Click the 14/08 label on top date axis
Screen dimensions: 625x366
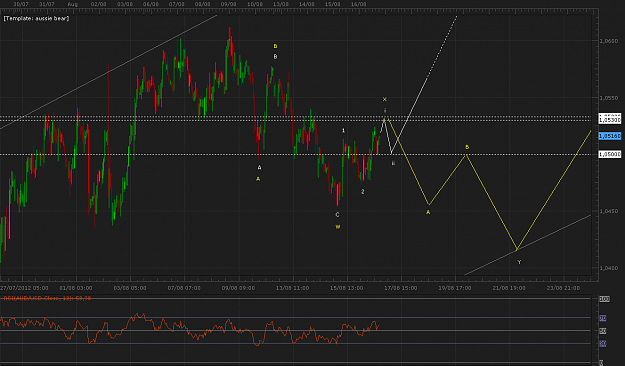click(307, 4)
